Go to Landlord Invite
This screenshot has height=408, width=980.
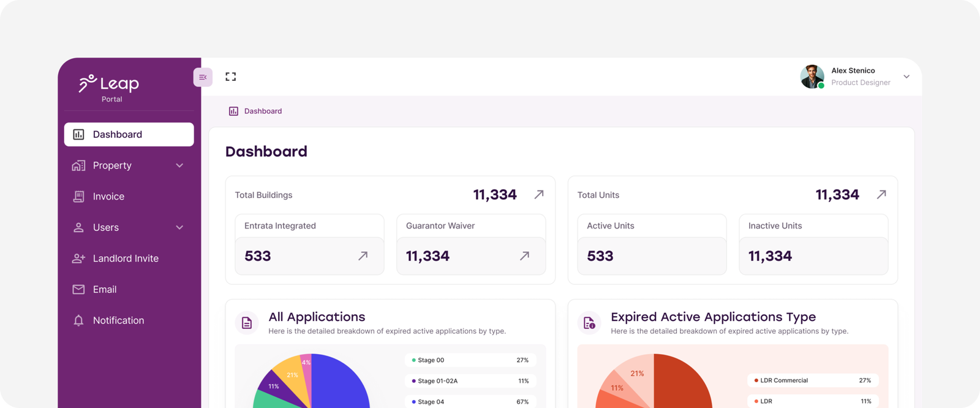click(125, 259)
